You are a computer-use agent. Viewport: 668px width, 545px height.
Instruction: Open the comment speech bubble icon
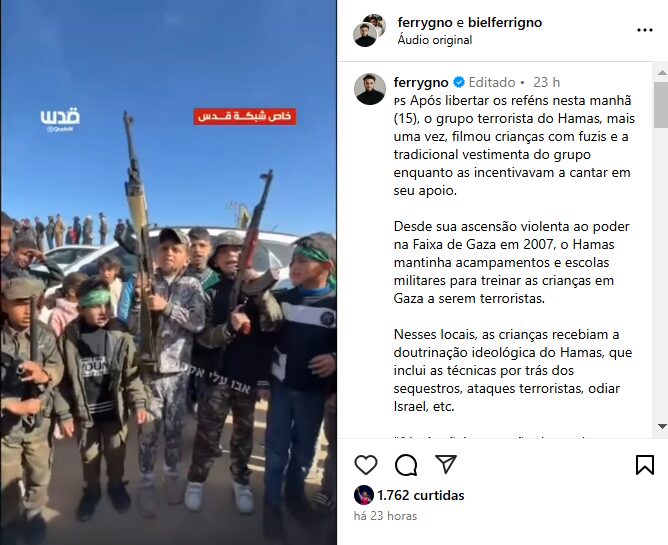pyautogui.click(x=406, y=464)
